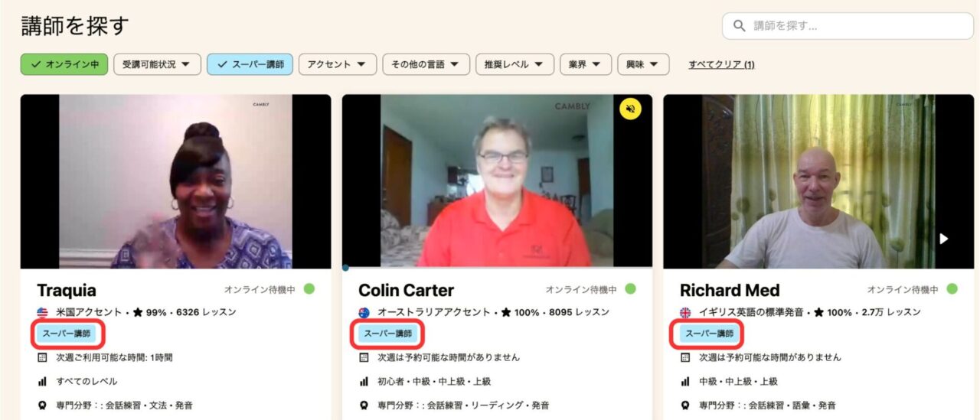Screen dimensions: 980x420
Task: Click the calendar icon on Colin Carter's card
Action: click(364, 357)
